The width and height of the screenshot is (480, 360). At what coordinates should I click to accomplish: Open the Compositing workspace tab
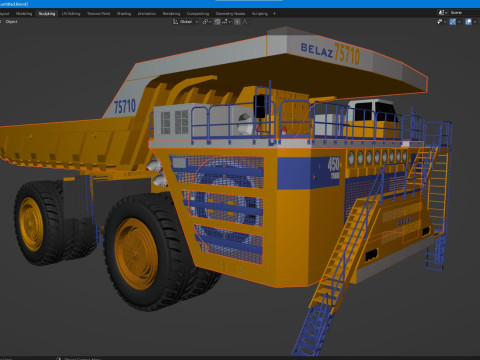(198, 14)
